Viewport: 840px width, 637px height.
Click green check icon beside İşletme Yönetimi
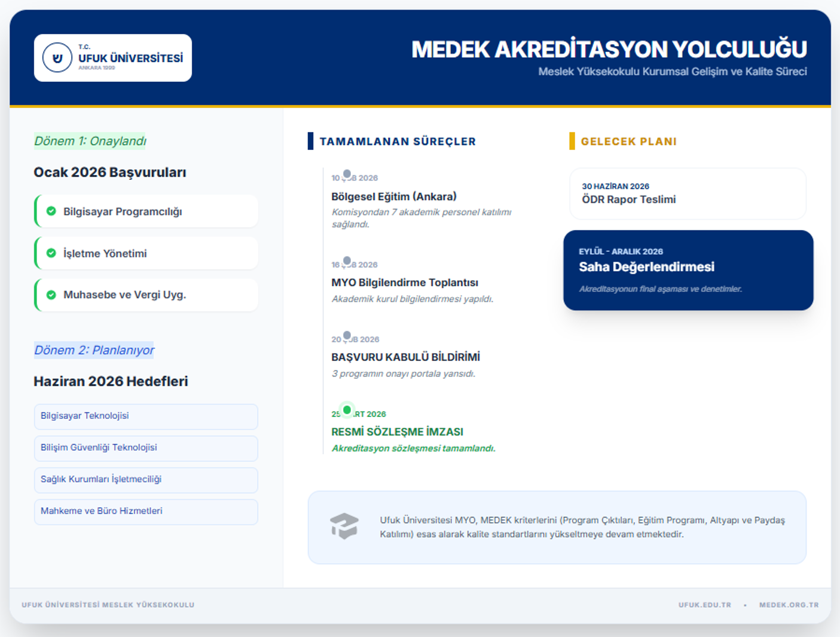[51, 253]
